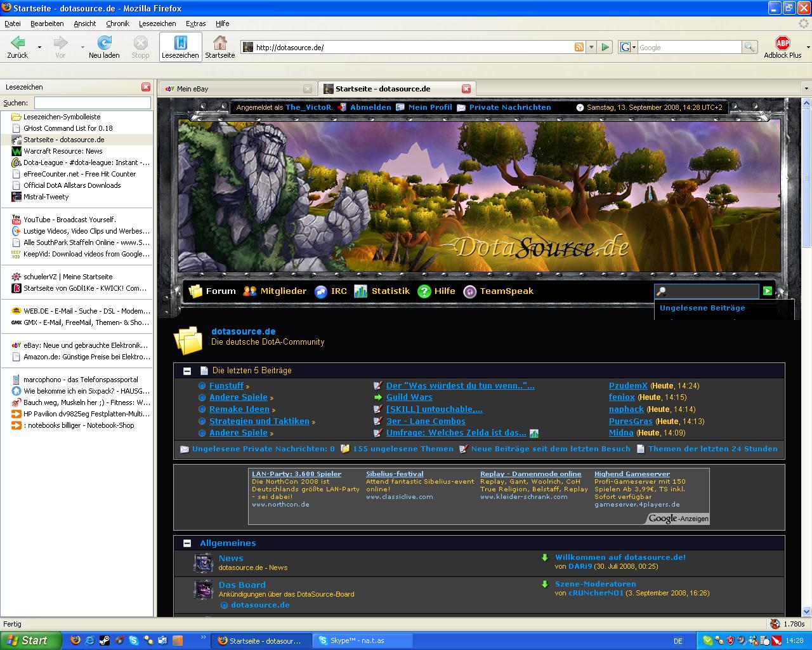This screenshot has height=650, width=812.
Task: Collapse the Allgemeines category
Action: (x=187, y=543)
